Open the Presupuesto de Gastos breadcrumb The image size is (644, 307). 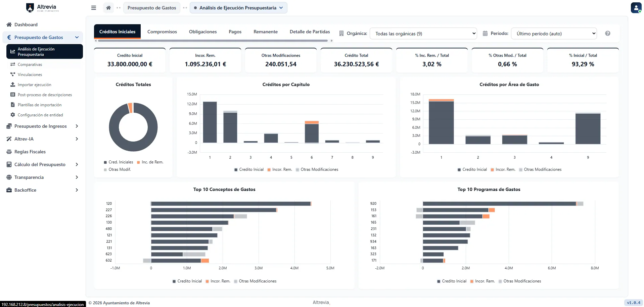pos(152,8)
